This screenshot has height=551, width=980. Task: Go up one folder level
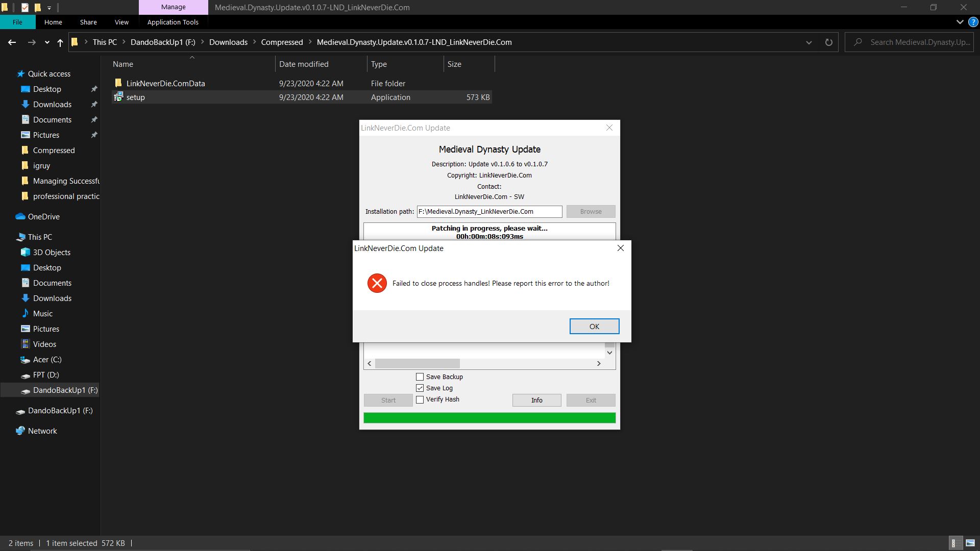tap(60, 42)
